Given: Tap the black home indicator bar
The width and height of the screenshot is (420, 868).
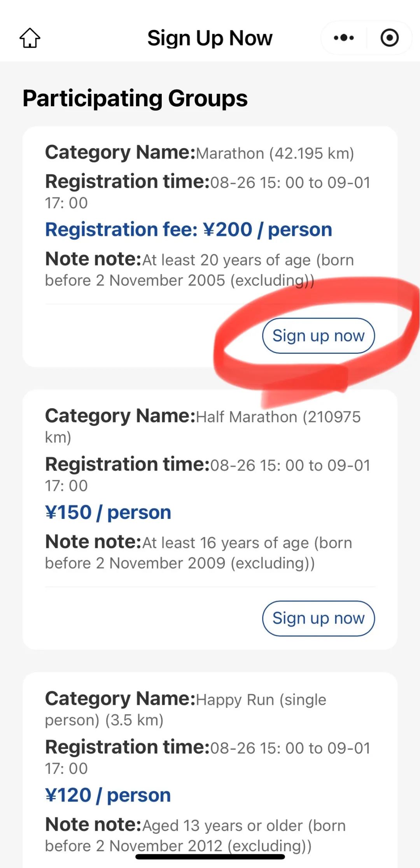Looking at the screenshot, I should pyautogui.click(x=210, y=856).
